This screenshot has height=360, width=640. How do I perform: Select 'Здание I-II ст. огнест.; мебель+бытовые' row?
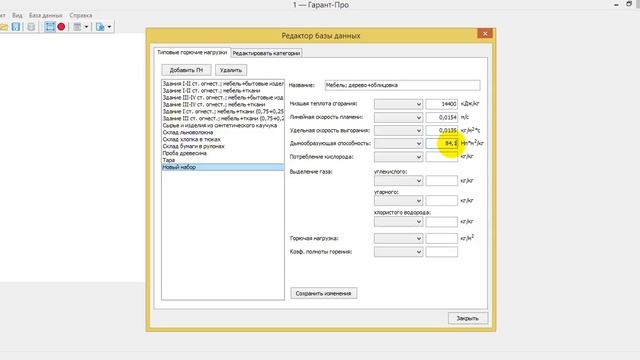coord(223,84)
